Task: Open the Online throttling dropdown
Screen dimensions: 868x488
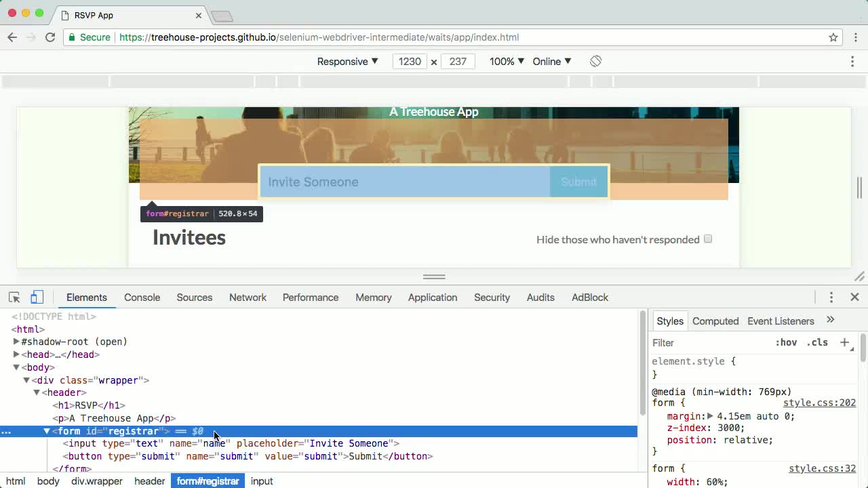Action: pos(551,61)
